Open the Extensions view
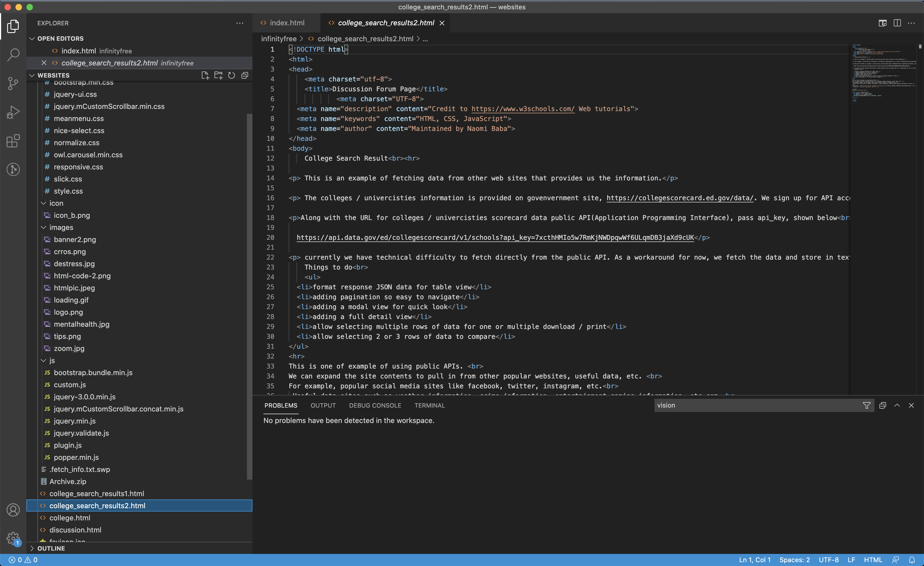The height and width of the screenshot is (566, 924). (x=13, y=141)
